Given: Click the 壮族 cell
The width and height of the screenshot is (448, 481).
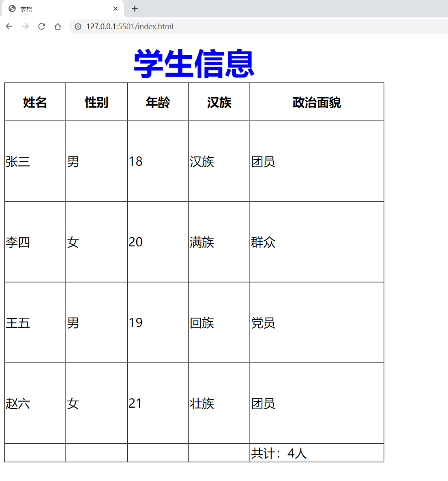Looking at the screenshot, I should tap(219, 403).
